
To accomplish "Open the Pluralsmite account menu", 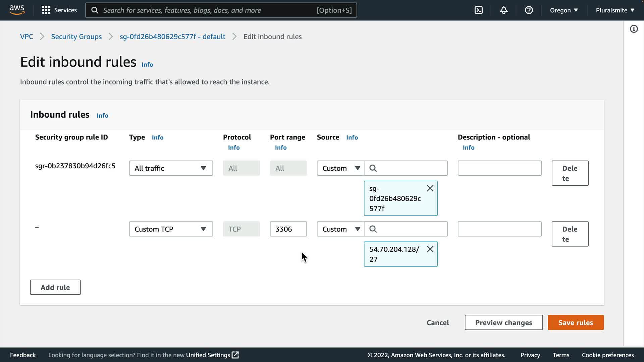I will pyautogui.click(x=615, y=10).
